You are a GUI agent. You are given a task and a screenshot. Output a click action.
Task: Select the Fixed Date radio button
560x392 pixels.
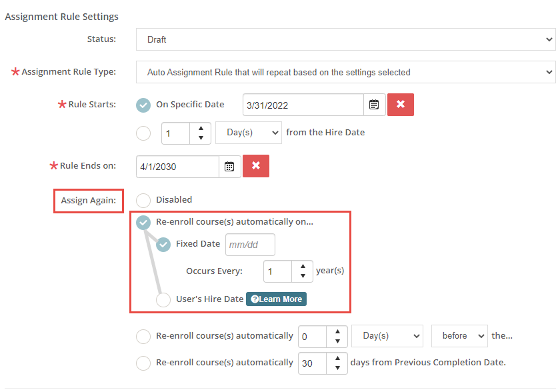tap(163, 245)
